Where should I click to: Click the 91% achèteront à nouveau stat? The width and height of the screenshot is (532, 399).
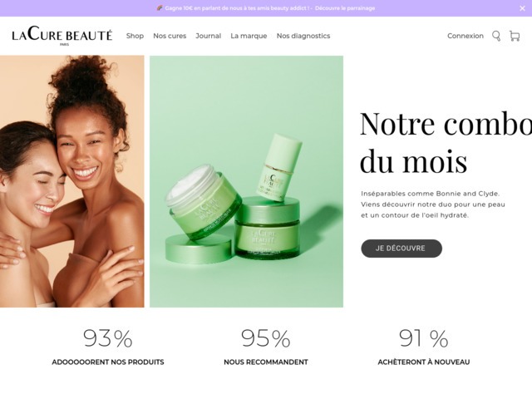(x=424, y=347)
